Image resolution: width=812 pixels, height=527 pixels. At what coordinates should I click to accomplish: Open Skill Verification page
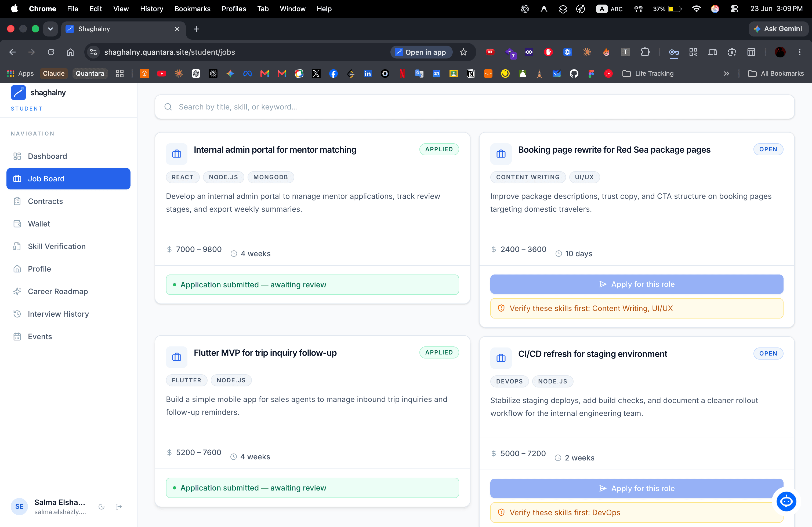click(68, 246)
